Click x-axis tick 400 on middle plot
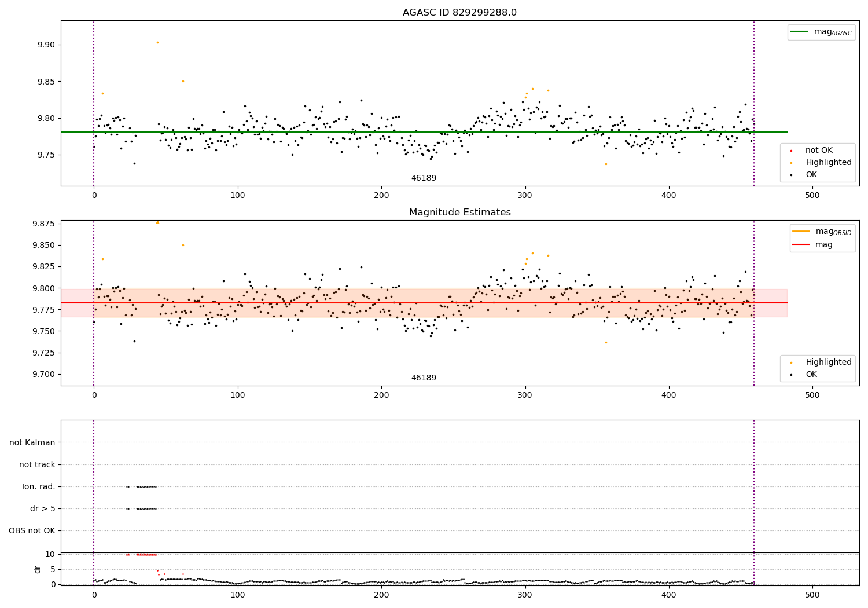The image size is (868, 608). (x=669, y=395)
